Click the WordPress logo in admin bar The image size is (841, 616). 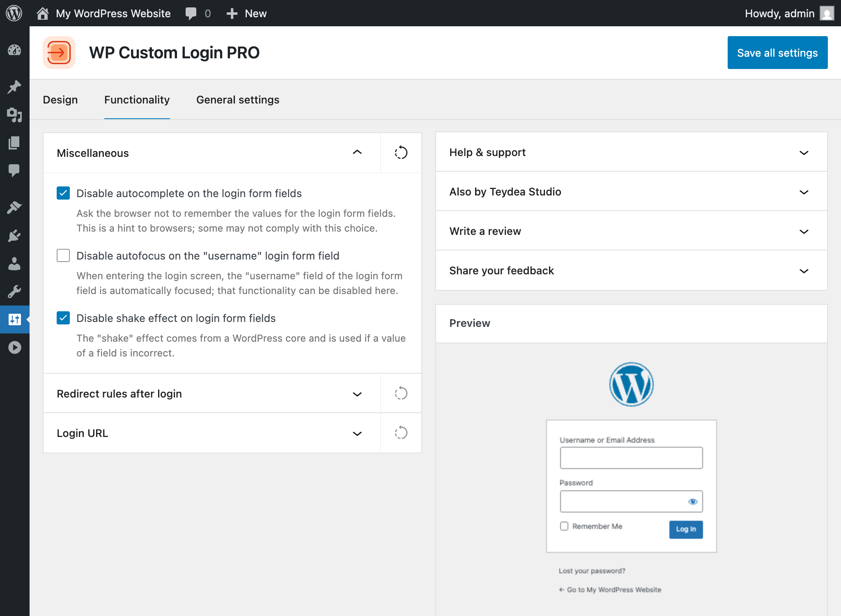[14, 13]
